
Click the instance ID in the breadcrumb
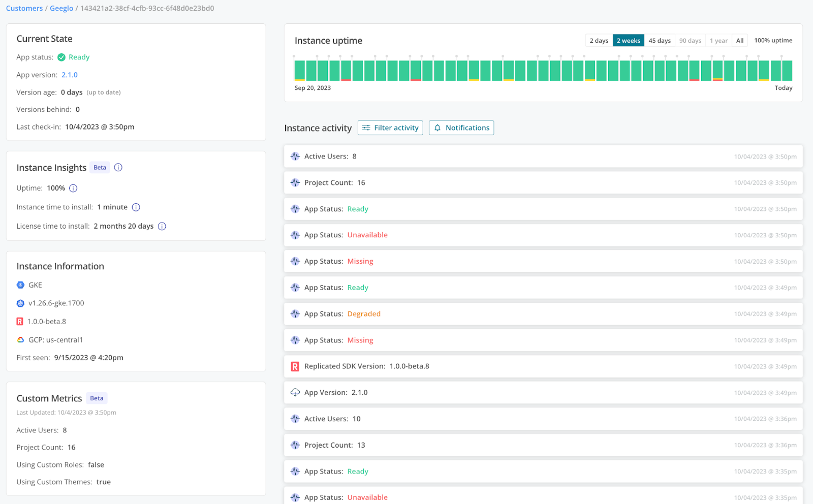(x=147, y=9)
